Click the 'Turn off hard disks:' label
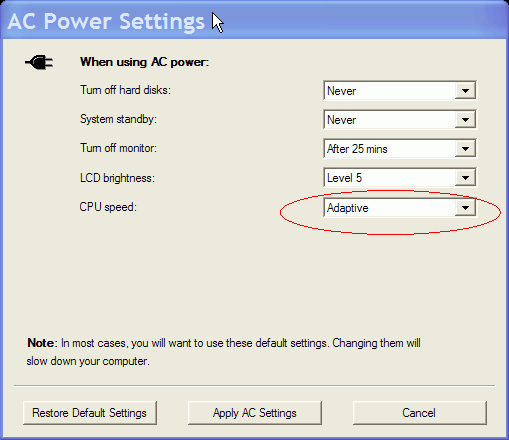Screen dimensions: 509x440 pyautogui.click(x=125, y=90)
